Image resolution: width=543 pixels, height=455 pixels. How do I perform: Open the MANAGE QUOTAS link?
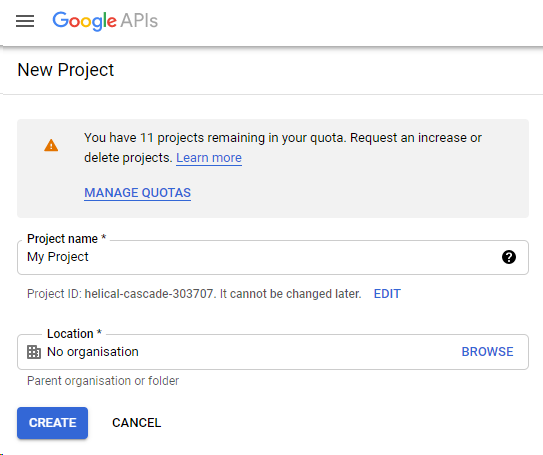point(137,193)
